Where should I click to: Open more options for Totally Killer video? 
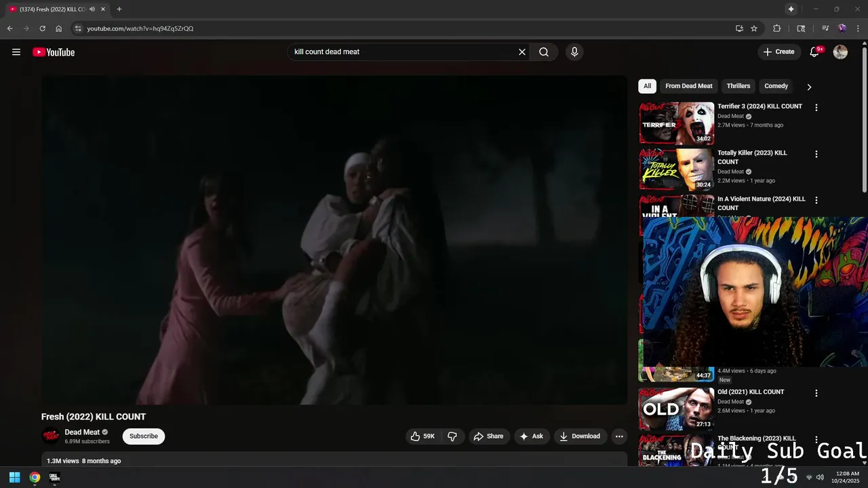click(x=816, y=154)
